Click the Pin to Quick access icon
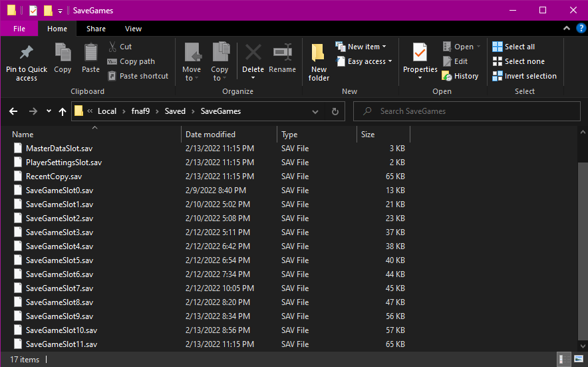This screenshot has height=367, width=588. (27, 53)
